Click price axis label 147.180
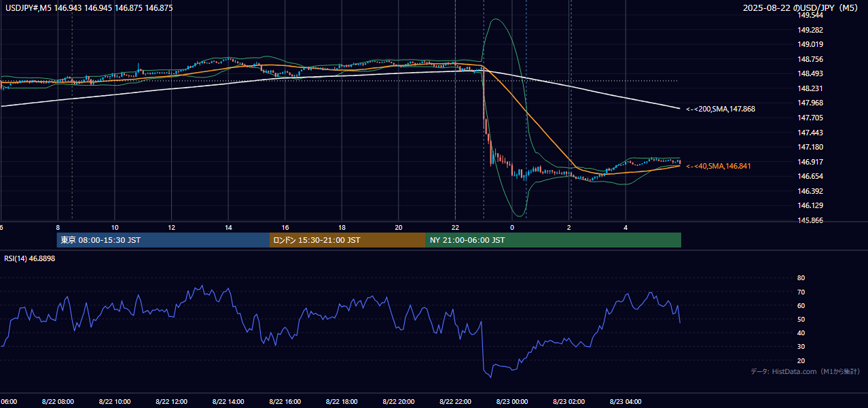Image resolution: width=868 pixels, height=408 pixels. tap(810, 147)
